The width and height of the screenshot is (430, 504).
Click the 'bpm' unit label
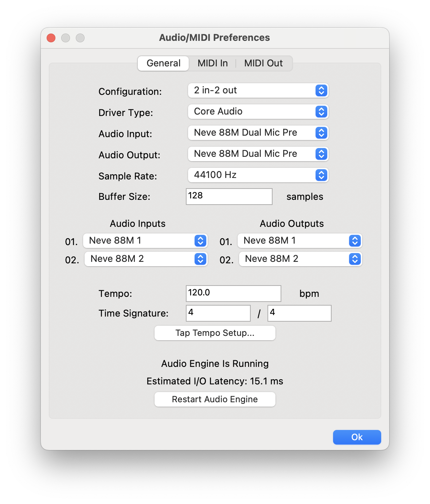pyautogui.click(x=309, y=294)
